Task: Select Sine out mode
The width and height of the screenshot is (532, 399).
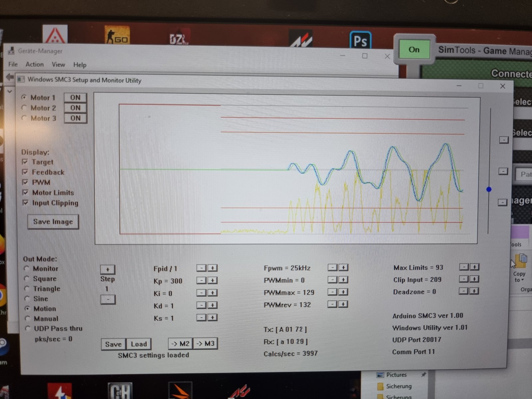Action: 28,299
